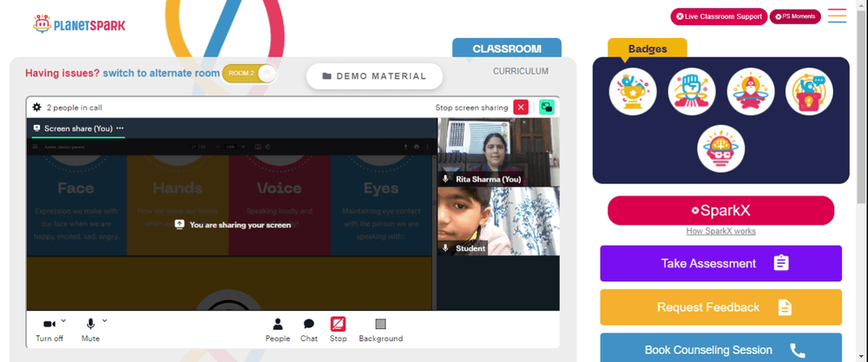868x362 pixels.
Task: Click the SparkX button
Action: click(720, 210)
